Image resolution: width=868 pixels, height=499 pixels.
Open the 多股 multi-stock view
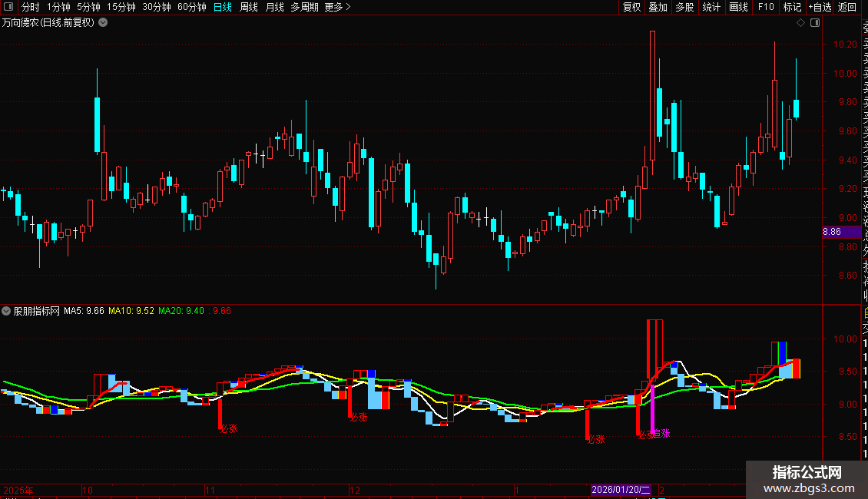(x=684, y=7)
